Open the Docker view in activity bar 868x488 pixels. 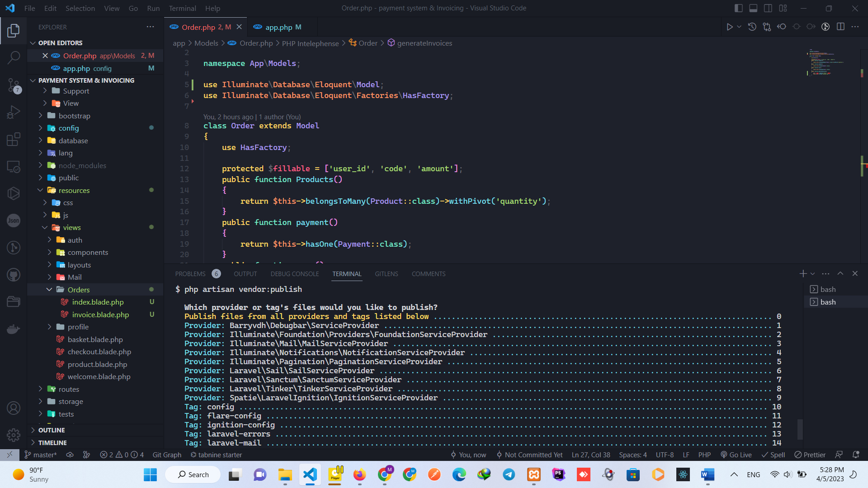tap(14, 329)
